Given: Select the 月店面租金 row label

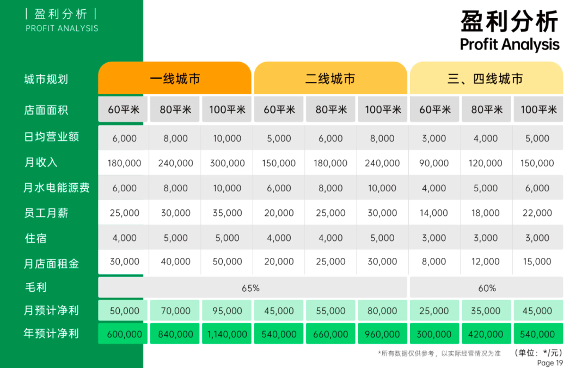Looking at the screenshot, I should point(51,264).
